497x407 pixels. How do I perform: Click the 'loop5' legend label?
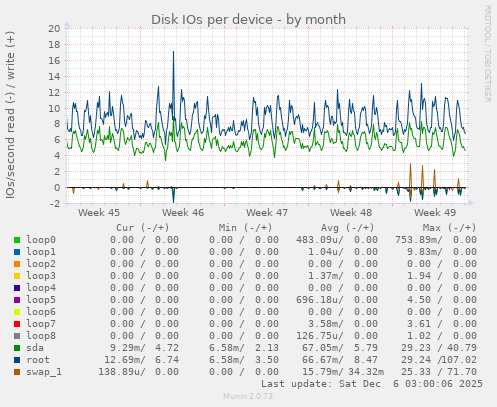[41, 300]
